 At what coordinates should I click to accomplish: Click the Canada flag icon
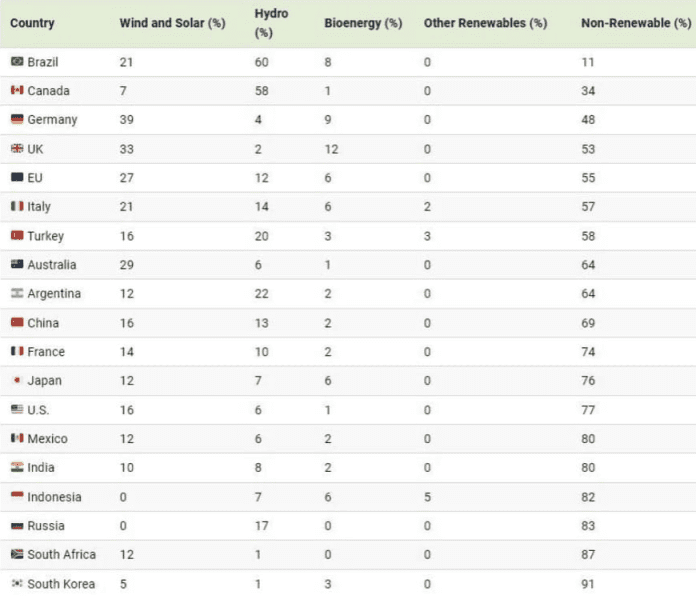coord(17,91)
